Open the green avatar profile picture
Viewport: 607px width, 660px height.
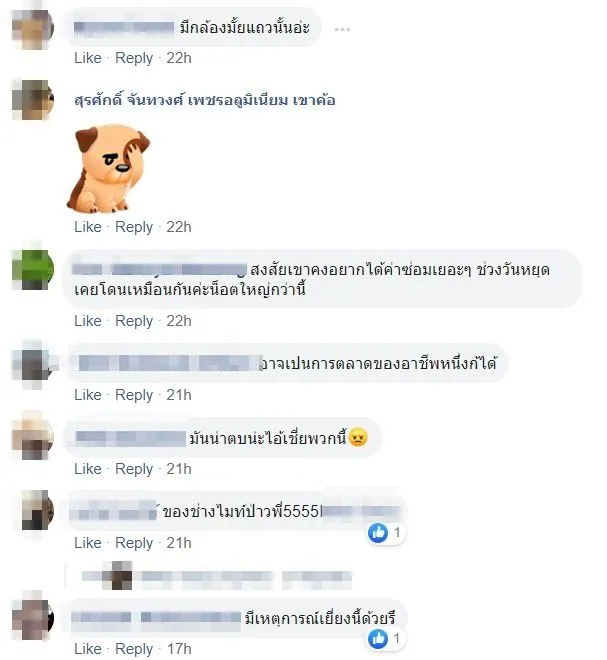click(x=33, y=269)
